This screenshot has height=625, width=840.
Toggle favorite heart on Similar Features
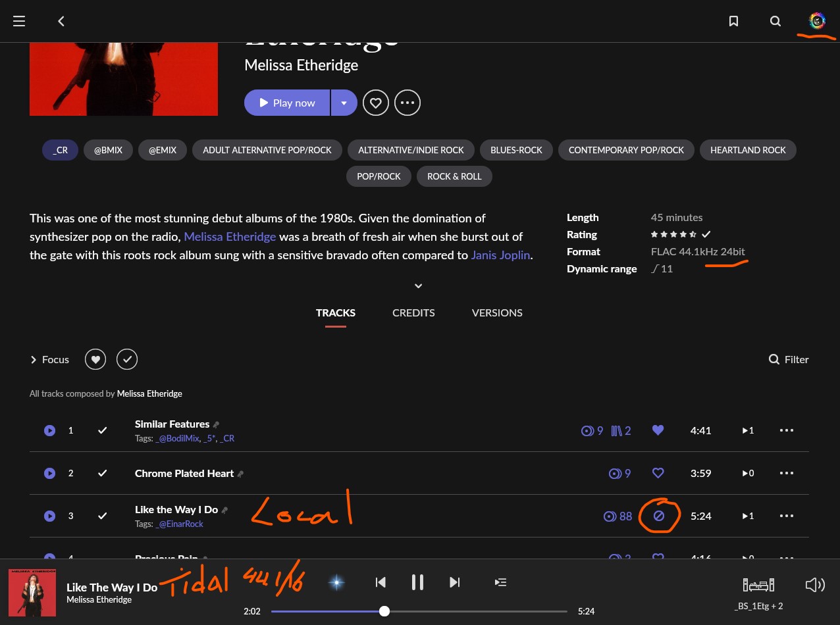tap(658, 430)
